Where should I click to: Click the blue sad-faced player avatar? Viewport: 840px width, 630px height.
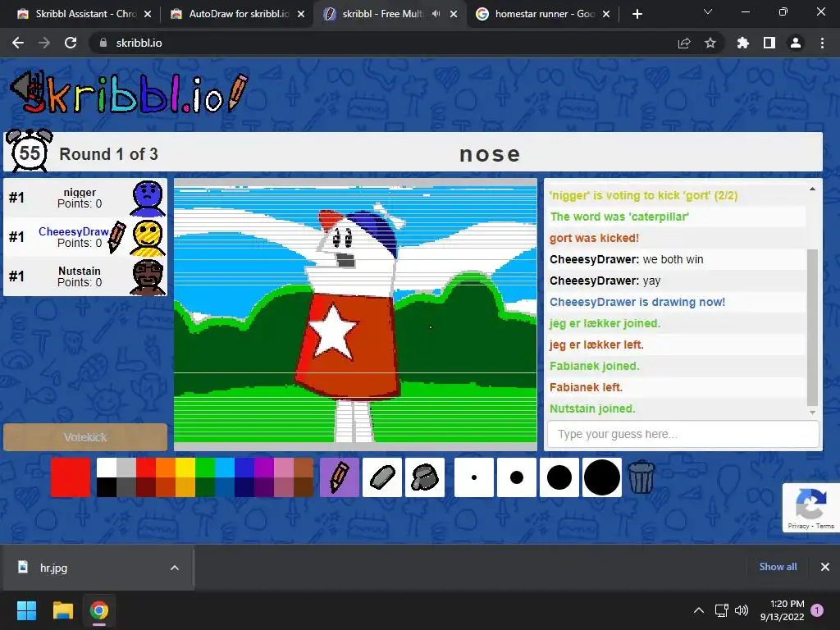[x=148, y=199]
